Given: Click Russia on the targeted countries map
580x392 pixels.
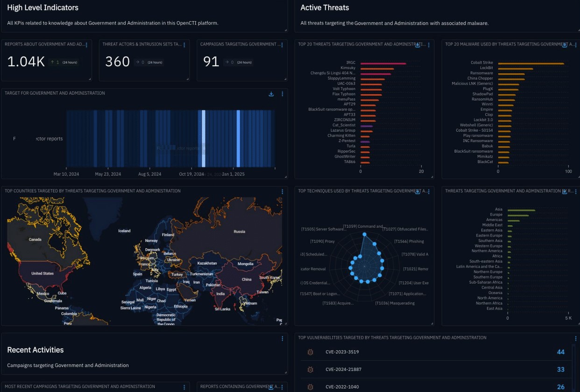Looking at the screenshot, I should coord(239,231).
